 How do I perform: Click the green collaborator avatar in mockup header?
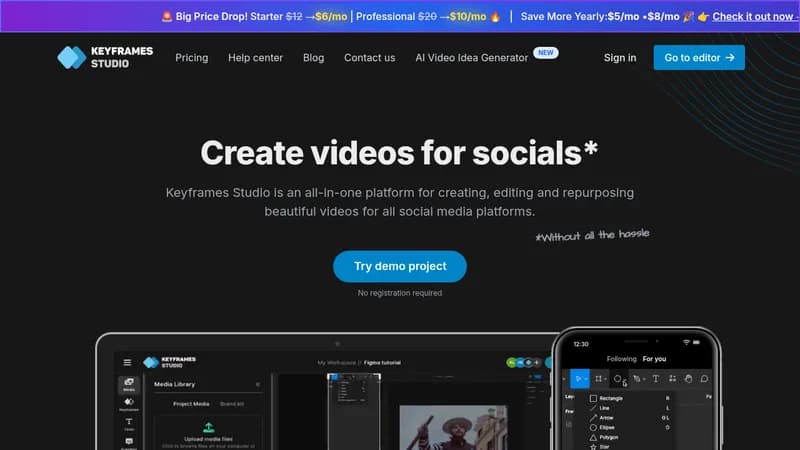pyautogui.click(x=511, y=362)
